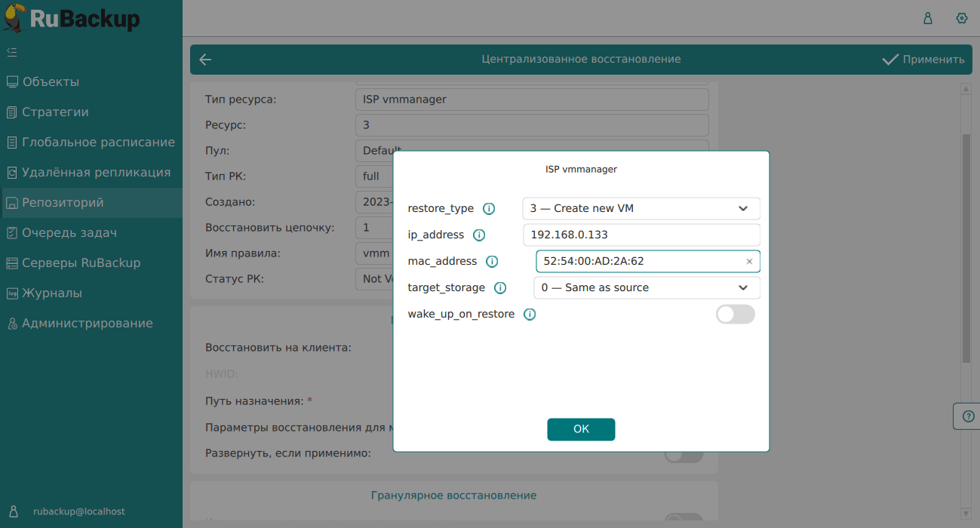Viewport: 980px width, 528px height.
Task: Open the user profile icon in header
Action: [928, 18]
